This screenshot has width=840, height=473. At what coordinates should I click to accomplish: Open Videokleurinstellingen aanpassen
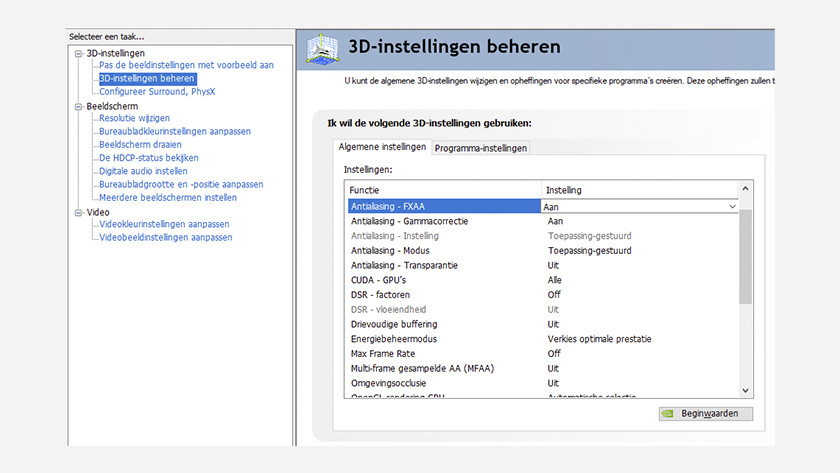[164, 225]
